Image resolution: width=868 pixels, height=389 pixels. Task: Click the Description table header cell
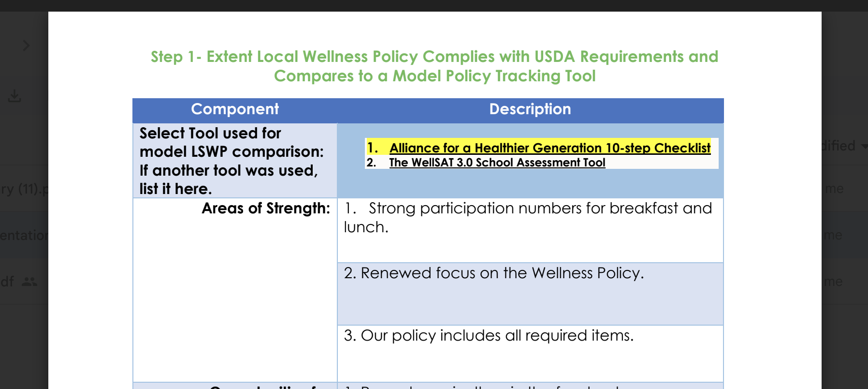(530, 109)
